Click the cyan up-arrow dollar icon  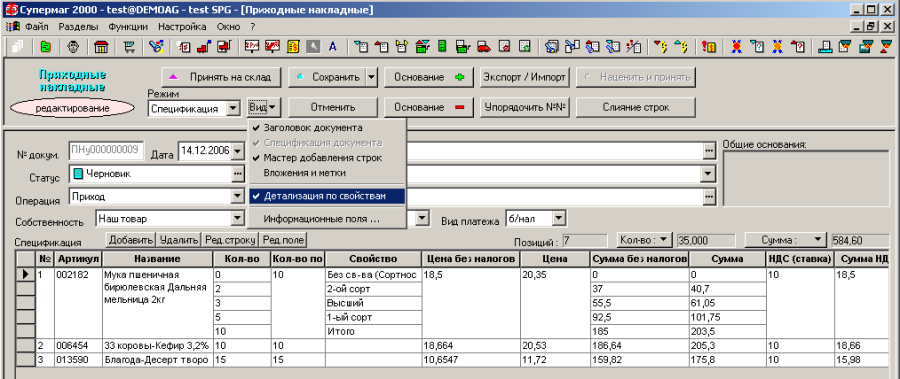click(x=681, y=47)
